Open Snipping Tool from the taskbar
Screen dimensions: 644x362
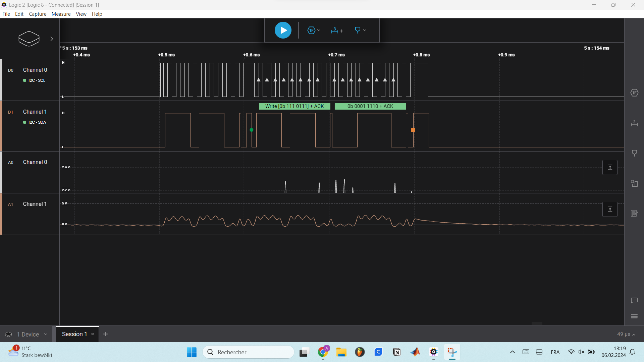pyautogui.click(x=452, y=352)
